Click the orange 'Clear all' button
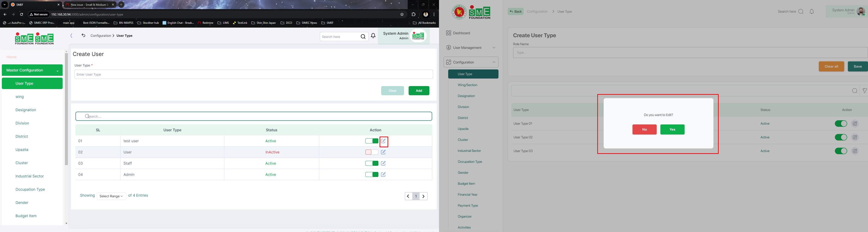Viewport: 868px width, 232px height. pyautogui.click(x=831, y=67)
